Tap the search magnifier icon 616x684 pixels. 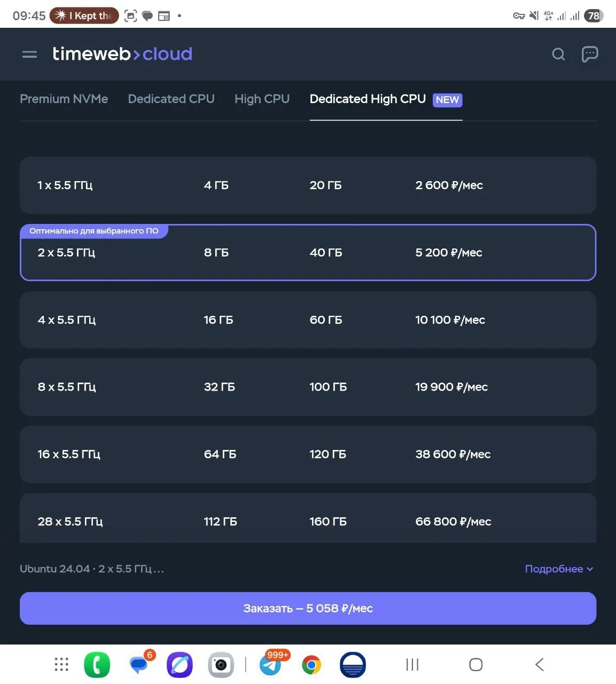558,54
